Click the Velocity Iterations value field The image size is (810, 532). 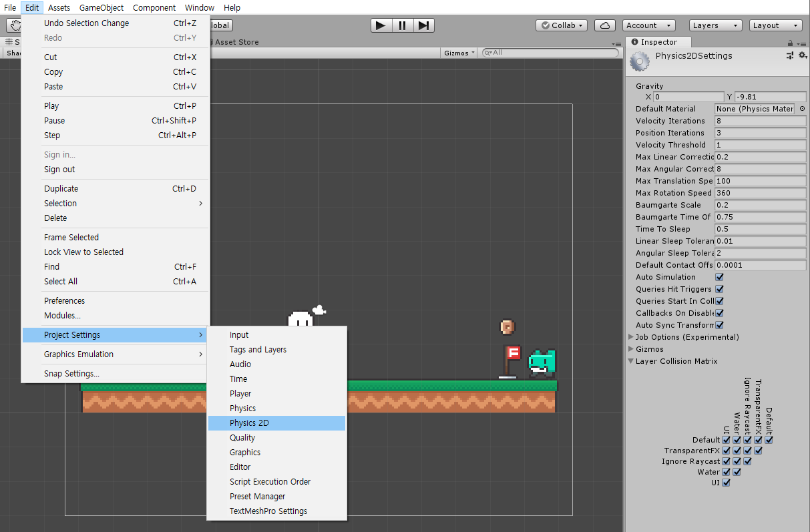coord(761,121)
